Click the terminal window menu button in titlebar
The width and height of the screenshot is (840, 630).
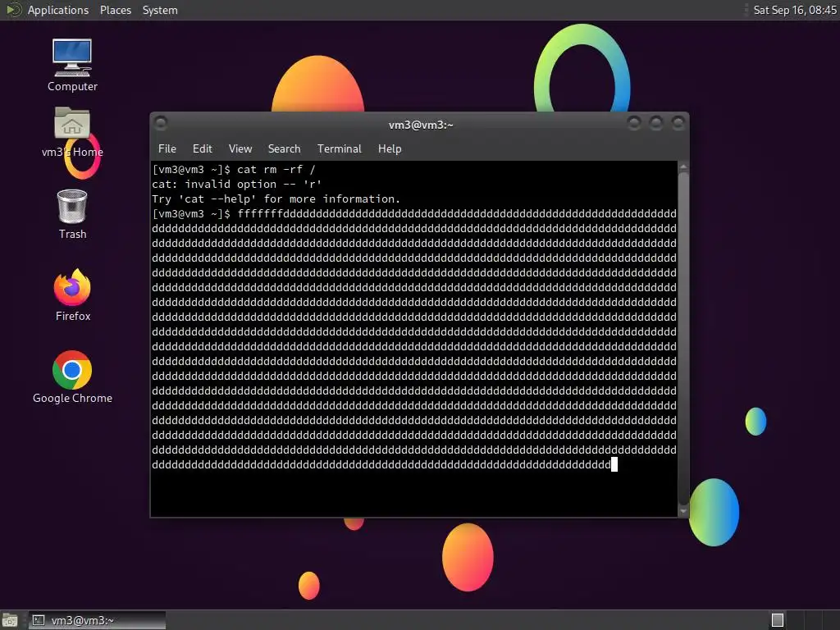coord(161,123)
